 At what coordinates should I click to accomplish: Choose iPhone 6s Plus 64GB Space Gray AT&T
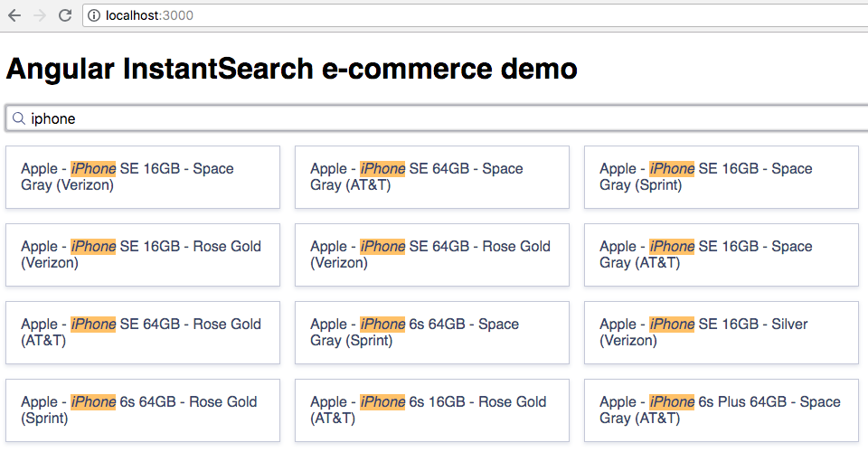721,410
